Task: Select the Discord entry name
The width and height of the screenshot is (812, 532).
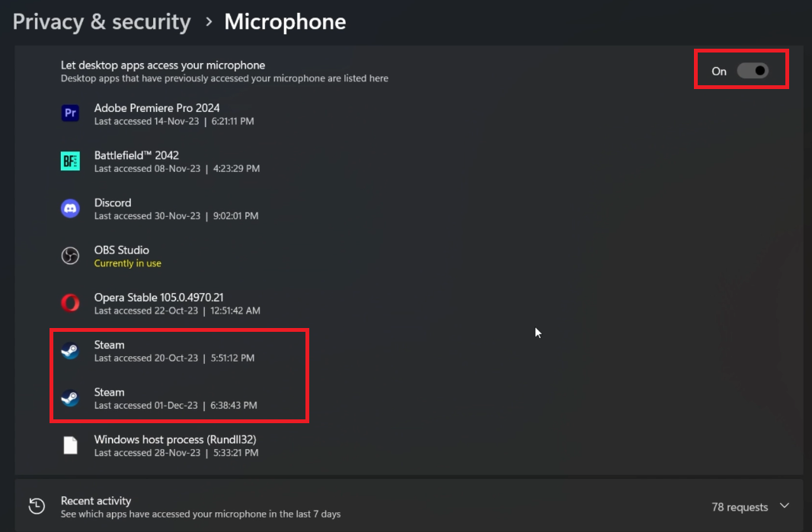Action: [x=113, y=202]
